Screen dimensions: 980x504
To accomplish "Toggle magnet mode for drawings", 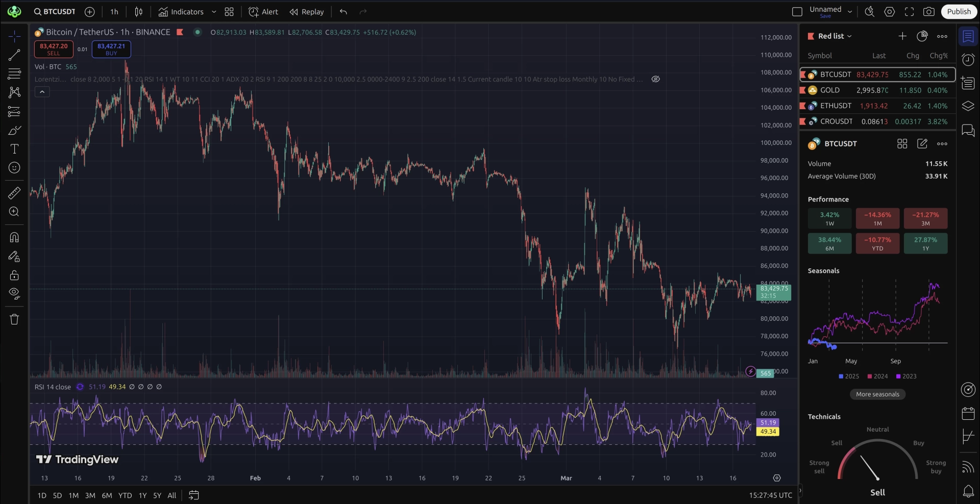I will tap(14, 237).
